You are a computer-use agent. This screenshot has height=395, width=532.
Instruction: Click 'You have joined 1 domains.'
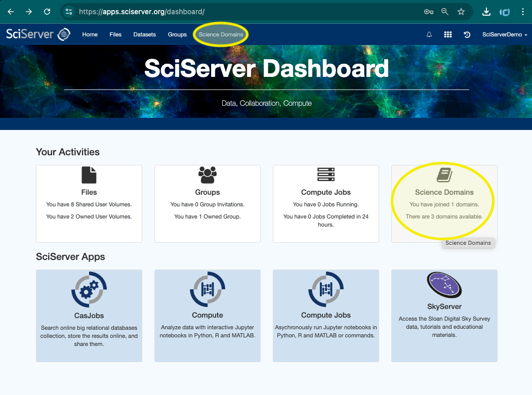point(444,204)
